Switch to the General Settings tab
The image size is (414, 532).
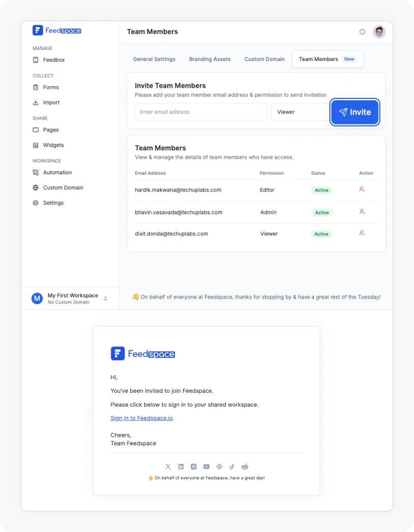point(154,59)
